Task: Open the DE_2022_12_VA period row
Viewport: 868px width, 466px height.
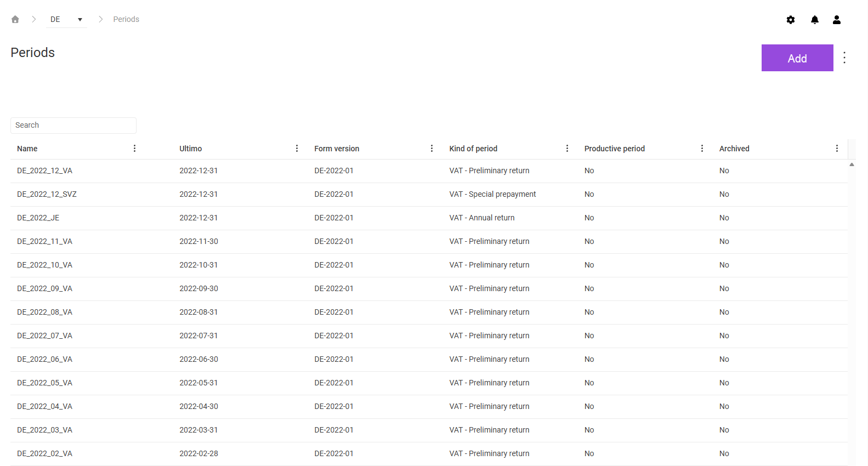Action: coord(429,171)
